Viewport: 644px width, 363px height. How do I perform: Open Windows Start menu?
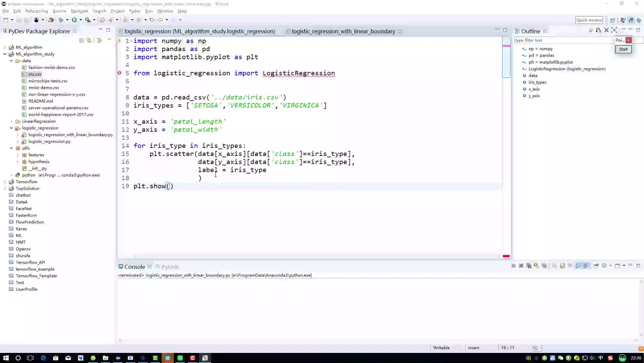pos(6,358)
